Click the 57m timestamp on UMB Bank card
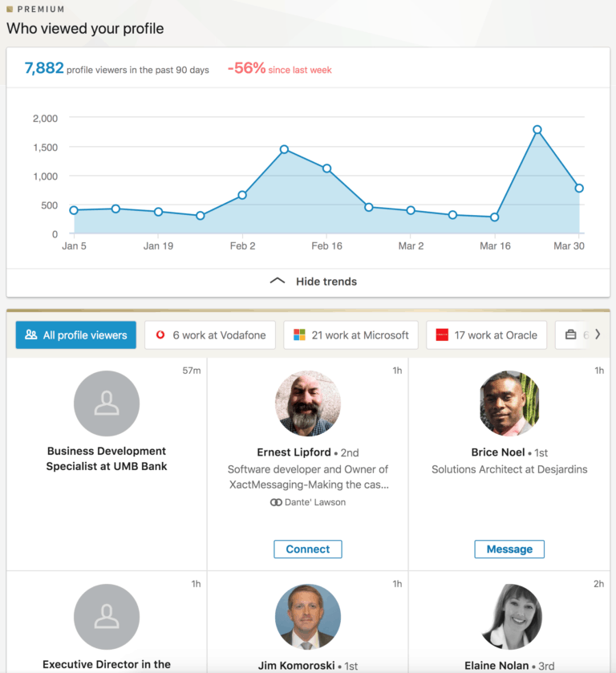 192,371
